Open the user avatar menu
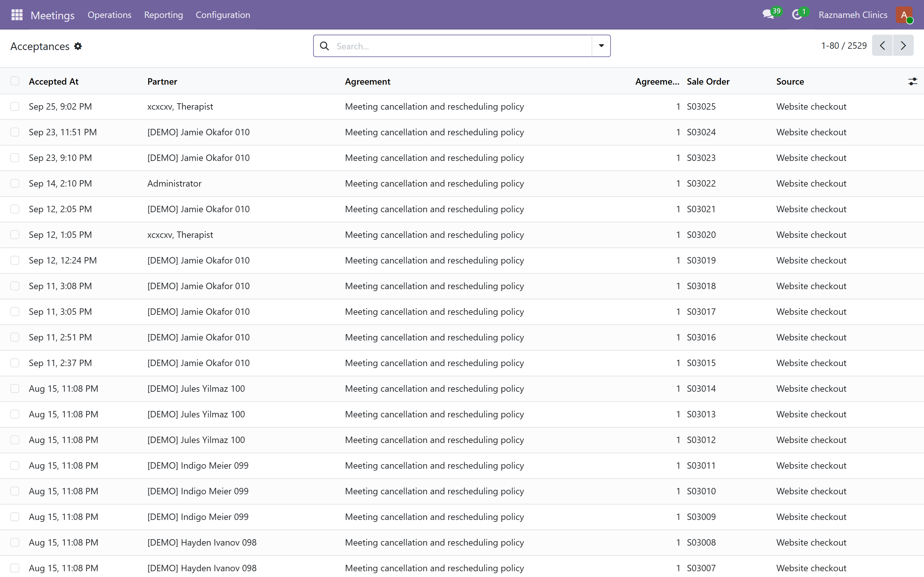 904,15
